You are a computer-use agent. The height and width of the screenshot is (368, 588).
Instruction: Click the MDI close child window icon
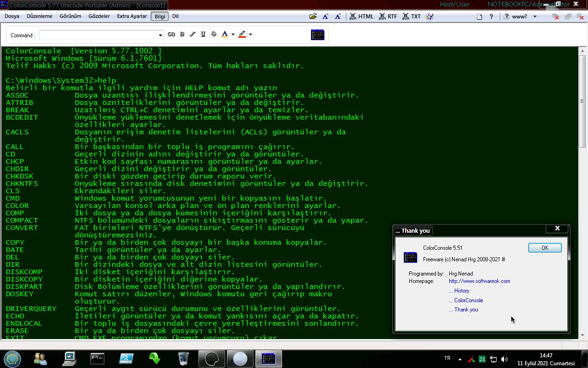click(581, 16)
